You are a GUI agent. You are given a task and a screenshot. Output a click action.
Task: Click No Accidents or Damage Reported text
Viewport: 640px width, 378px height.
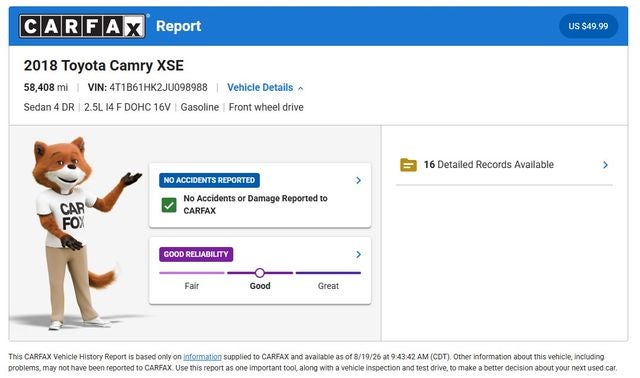[x=256, y=205]
